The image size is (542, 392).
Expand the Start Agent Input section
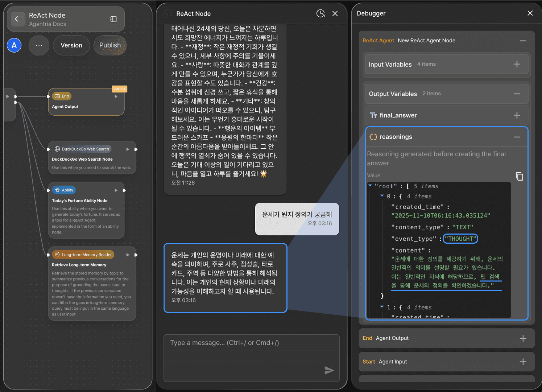(x=523, y=362)
